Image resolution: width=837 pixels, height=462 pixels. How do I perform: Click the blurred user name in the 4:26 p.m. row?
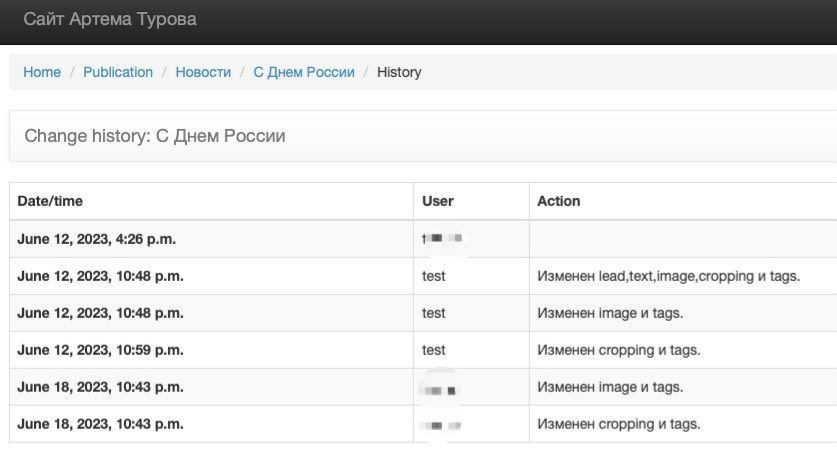point(441,238)
